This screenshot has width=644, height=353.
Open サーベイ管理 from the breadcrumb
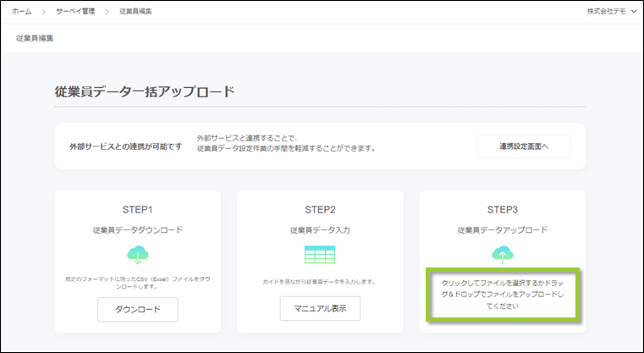75,11
